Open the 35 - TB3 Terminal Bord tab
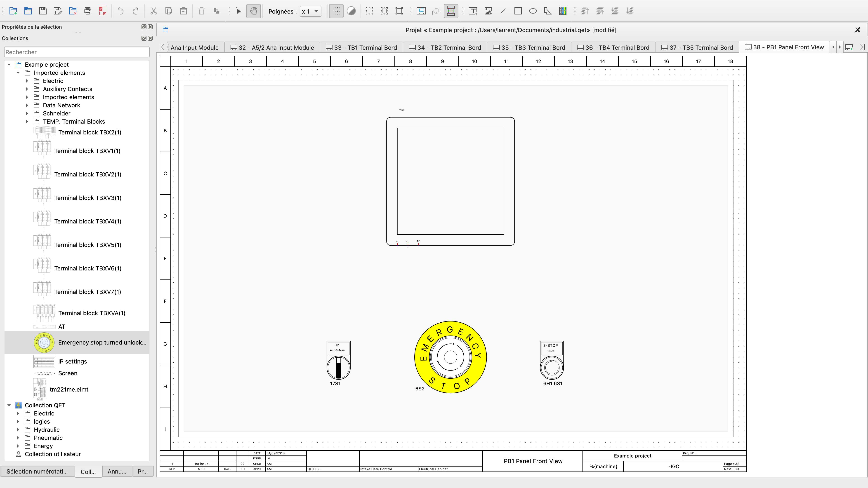Viewport: 868px width, 488px height. (x=529, y=47)
